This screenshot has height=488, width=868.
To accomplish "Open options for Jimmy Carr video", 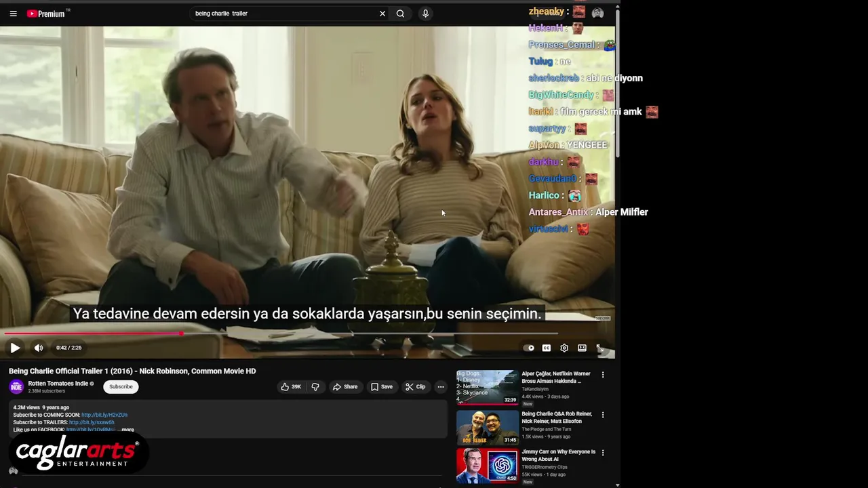I will (x=603, y=453).
